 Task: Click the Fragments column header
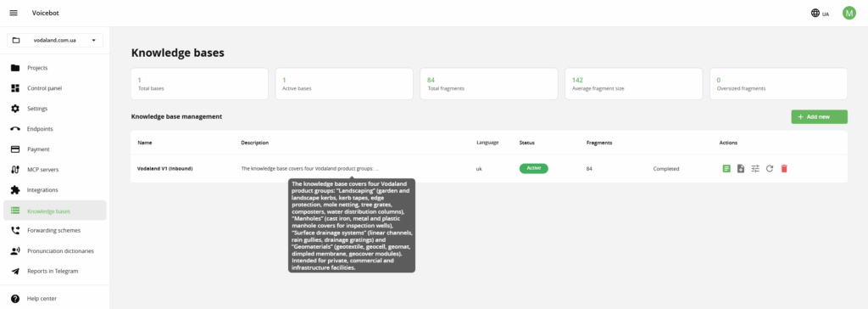(599, 143)
